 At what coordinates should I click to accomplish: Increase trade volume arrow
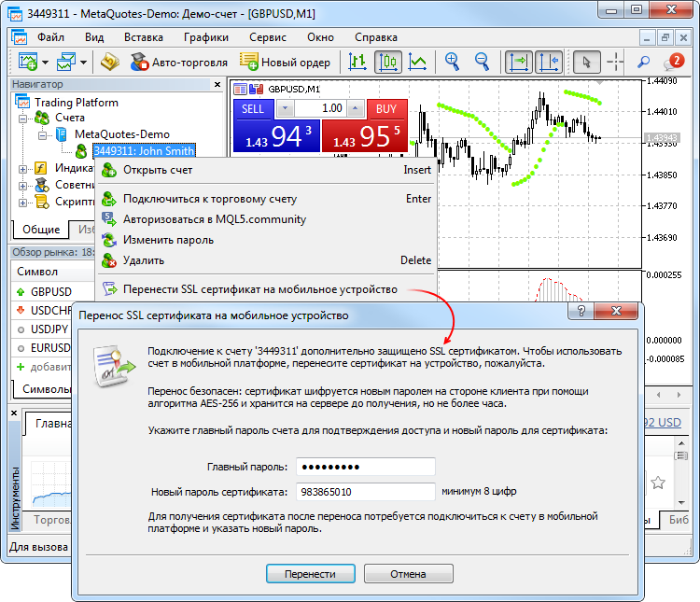(356, 108)
